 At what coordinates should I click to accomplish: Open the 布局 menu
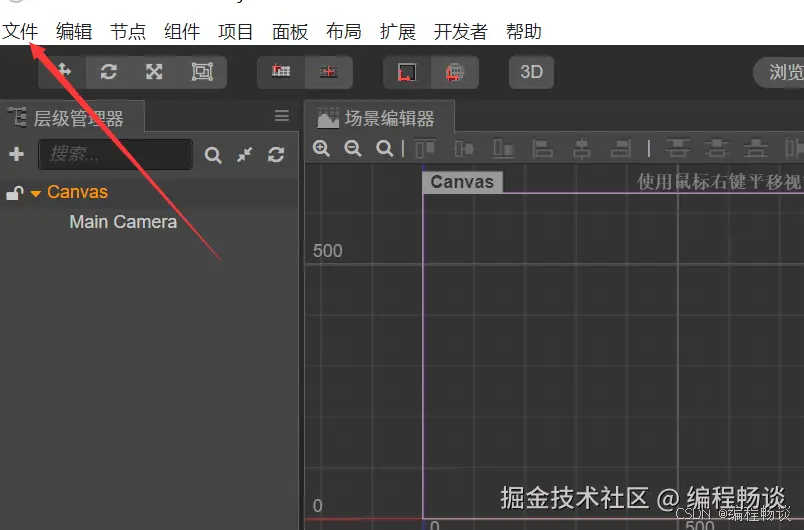pyautogui.click(x=344, y=32)
